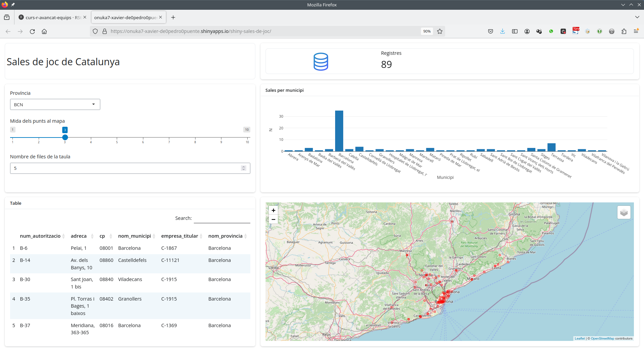644x351 pixels.
Task: Click the table rows number stepper
Action: (244, 168)
